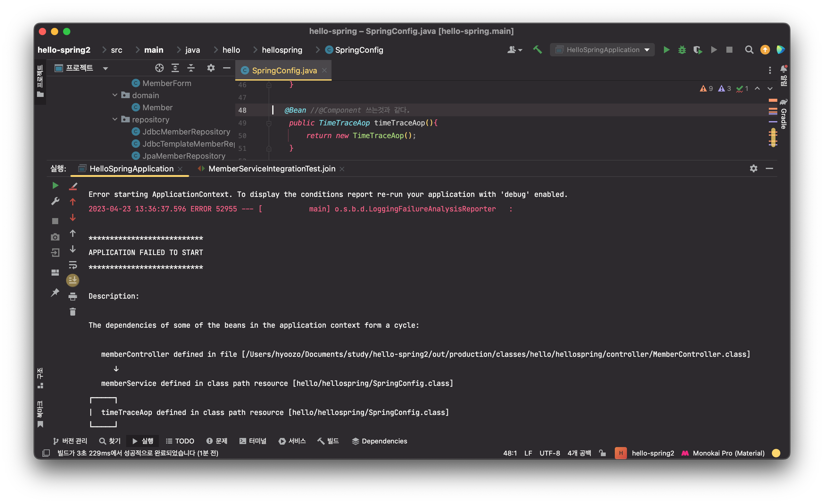The width and height of the screenshot is (824, 504).
Task: Open 찾기 tool window
Action: (110, 441)
